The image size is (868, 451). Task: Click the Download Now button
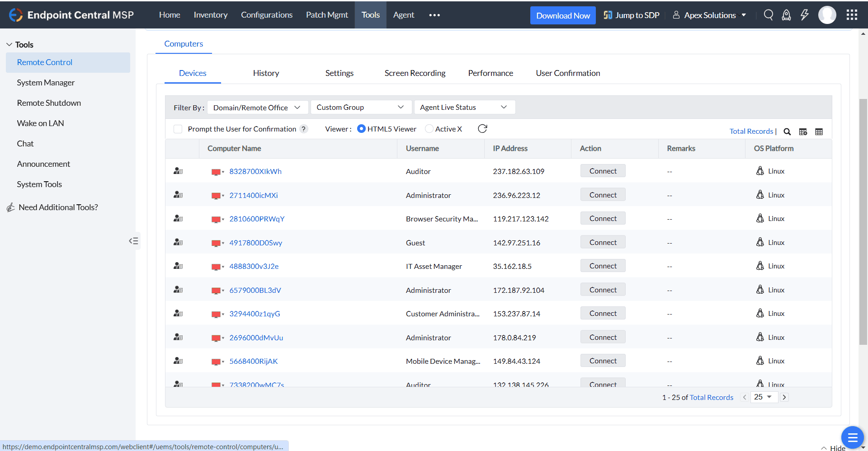click(562, 15)
